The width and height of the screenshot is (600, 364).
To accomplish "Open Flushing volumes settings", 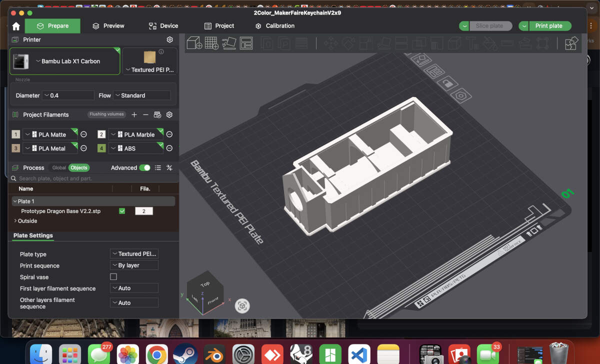I will click(x=106, y=114).
